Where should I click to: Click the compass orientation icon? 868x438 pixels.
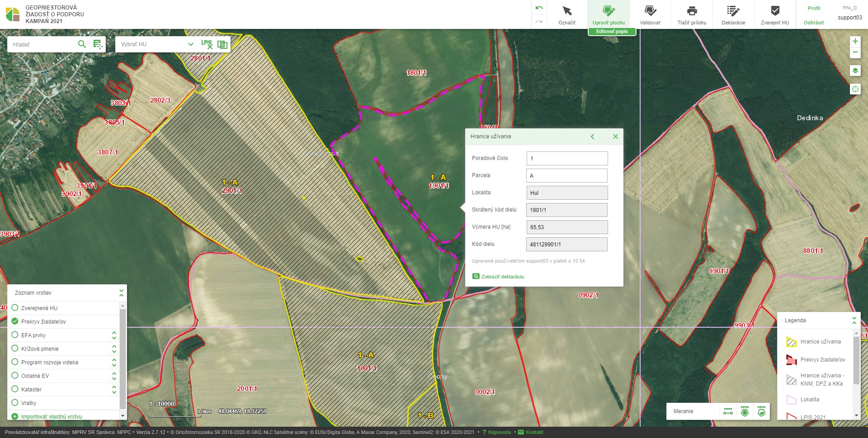855,89
